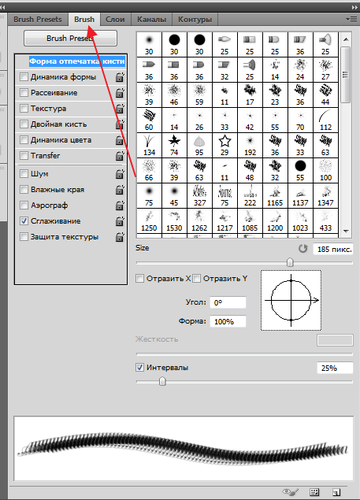Image resolution: width=360 pixels, height=500 pixels.
Task: Click the brush list scroll down arrow
Action: click(346, 231)
